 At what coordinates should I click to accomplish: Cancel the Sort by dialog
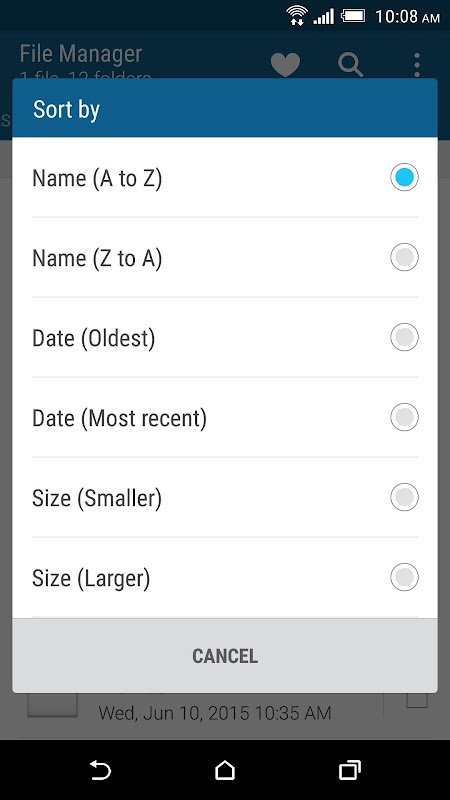[x=225, y=656]
